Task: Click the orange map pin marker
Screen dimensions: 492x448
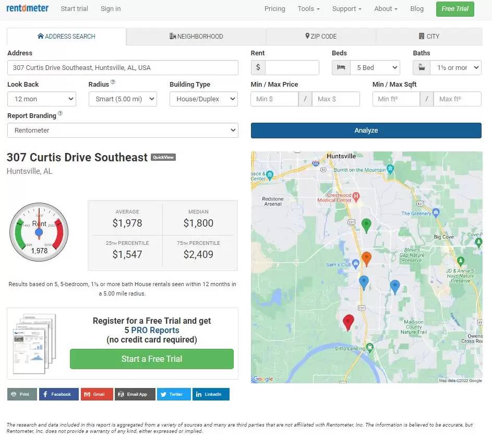Action: click(366, 258)
